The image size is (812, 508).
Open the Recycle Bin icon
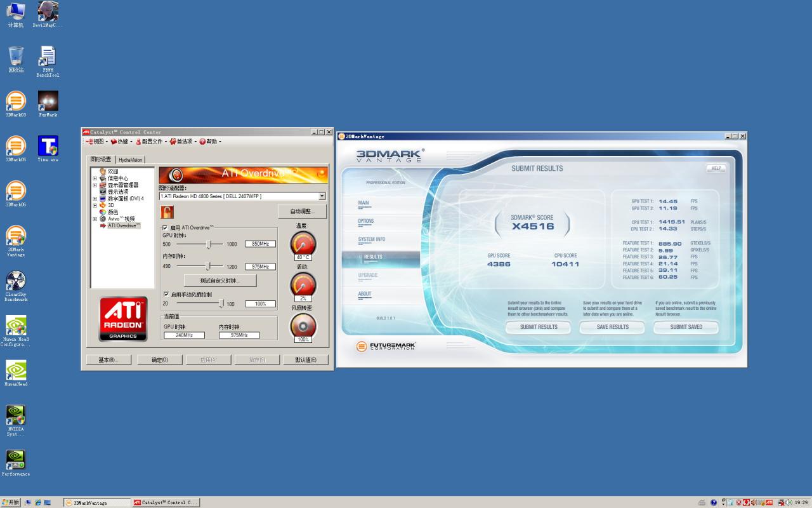16,59
